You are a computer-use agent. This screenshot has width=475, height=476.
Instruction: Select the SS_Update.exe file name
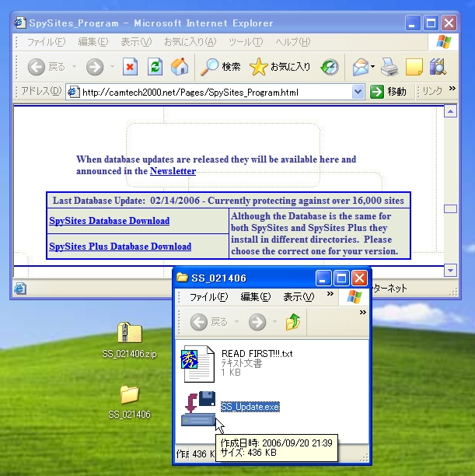(x=250, y=407)
